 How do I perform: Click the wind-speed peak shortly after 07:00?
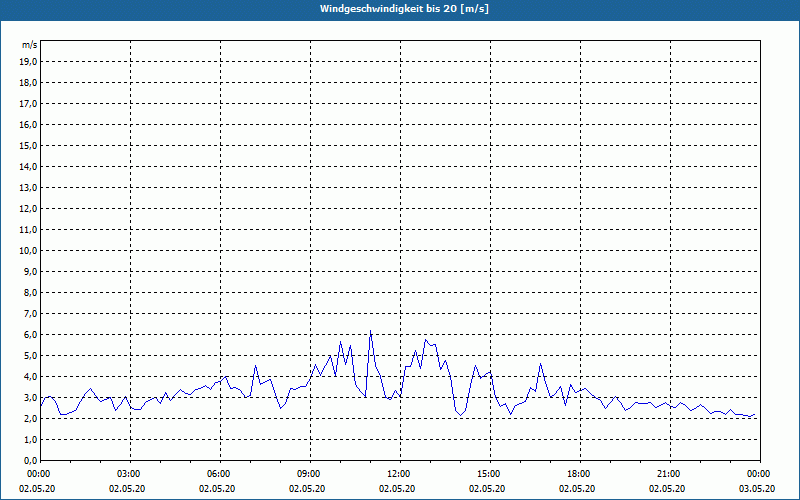point(256,365)
